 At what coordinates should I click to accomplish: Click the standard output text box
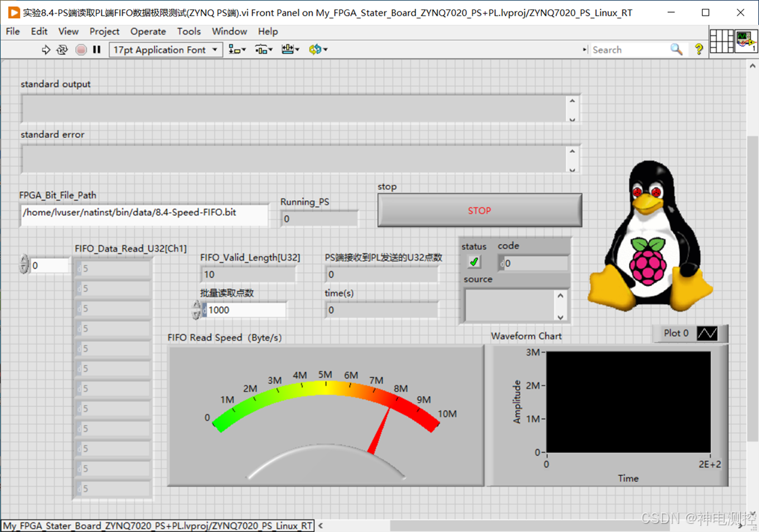(294, 108)
